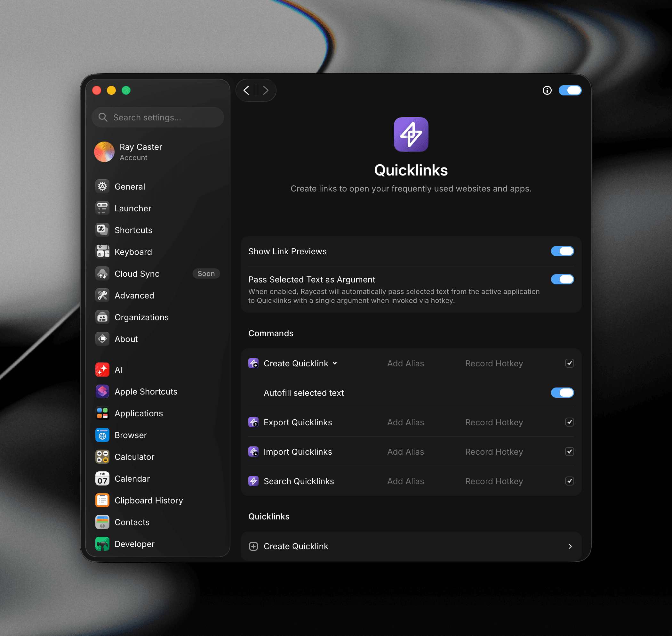Click the info icon in the header
The height and width of the screenshot is (636, 672).
coord(547,90)
